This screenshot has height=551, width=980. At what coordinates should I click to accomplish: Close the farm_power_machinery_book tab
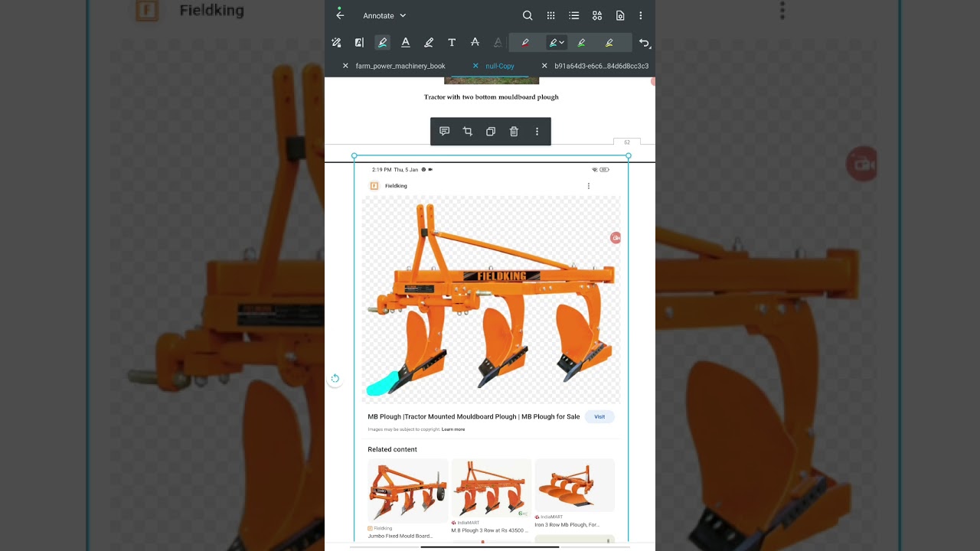345,66
